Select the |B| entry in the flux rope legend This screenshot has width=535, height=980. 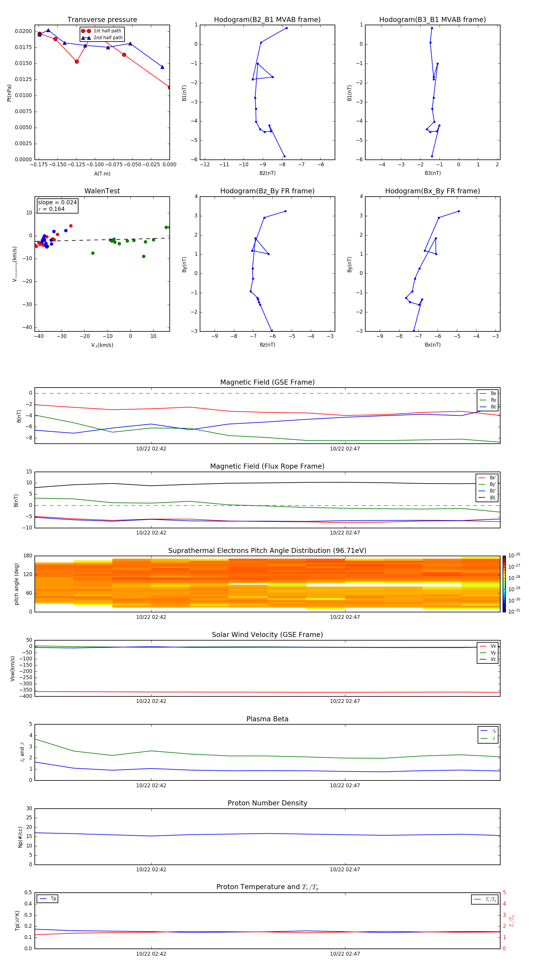pos(487,498)
